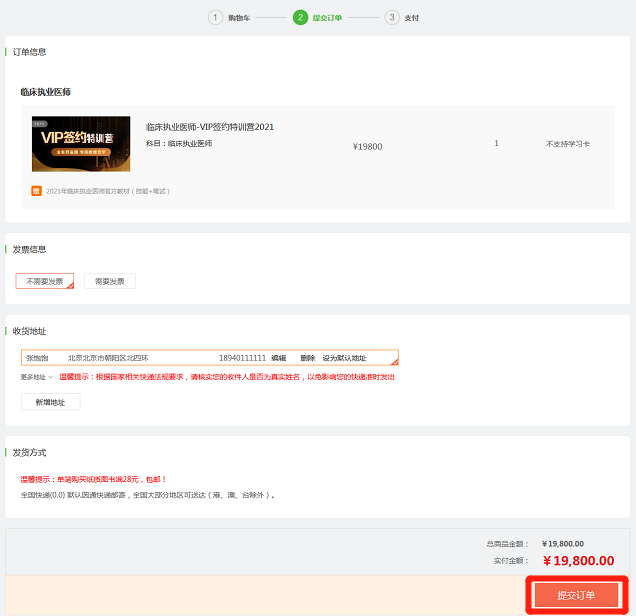
Task: Click the step 2 提交订单 circle icon
Action: click(x=300, y=17)
